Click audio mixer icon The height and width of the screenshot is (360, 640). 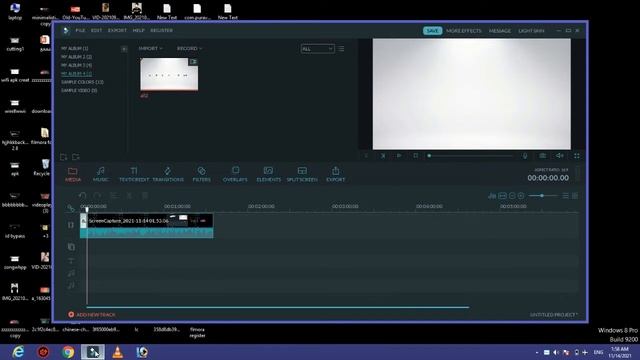pos(492,196)
